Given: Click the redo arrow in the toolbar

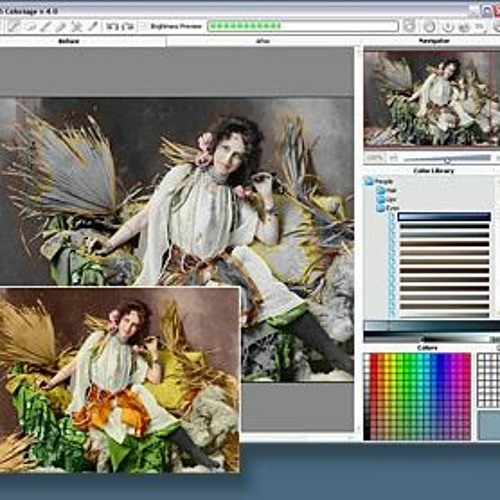Looking at the screenshot, I should tap(128, 26).
